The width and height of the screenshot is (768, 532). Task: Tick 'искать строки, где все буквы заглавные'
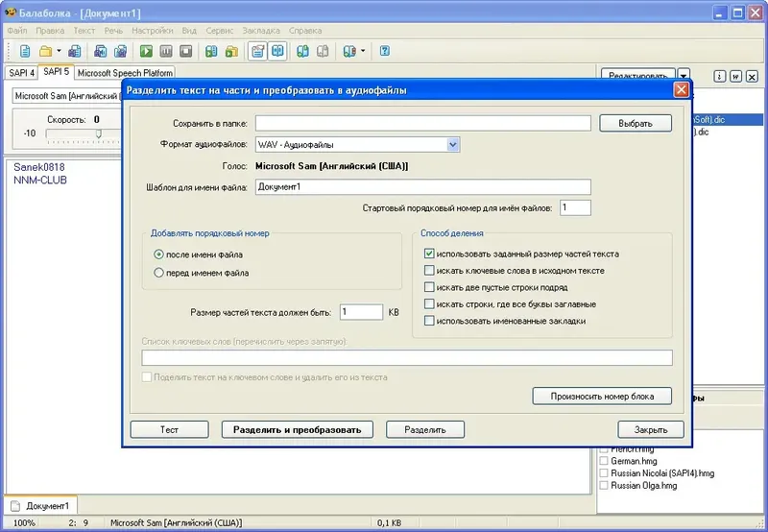point(429,303)
